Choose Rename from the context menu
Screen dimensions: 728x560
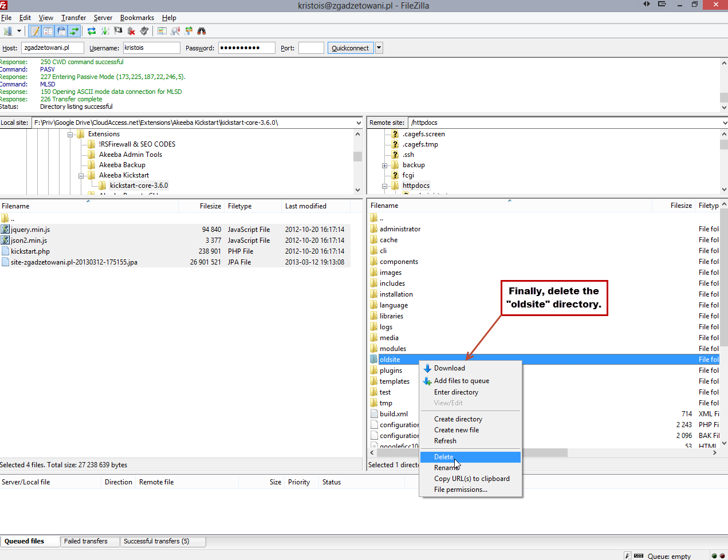click(470, 468)
